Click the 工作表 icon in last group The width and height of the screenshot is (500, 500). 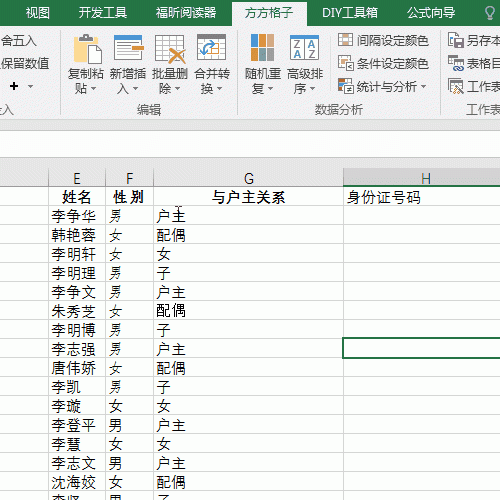[456, 86]
